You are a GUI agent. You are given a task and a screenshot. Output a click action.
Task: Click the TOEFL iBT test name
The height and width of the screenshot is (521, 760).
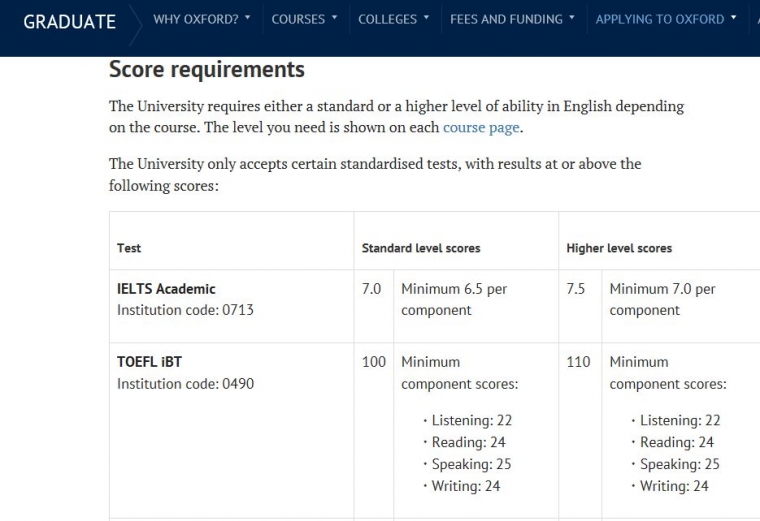coord(149,362)
